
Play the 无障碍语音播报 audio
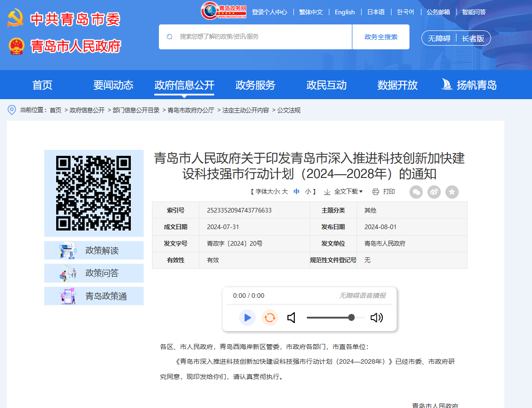pos(247,318)
